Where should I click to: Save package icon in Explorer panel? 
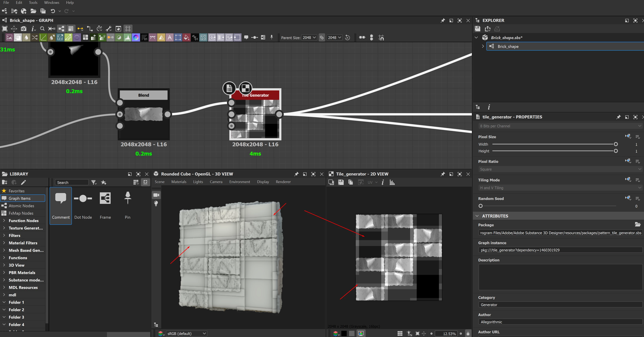point(478,29)
